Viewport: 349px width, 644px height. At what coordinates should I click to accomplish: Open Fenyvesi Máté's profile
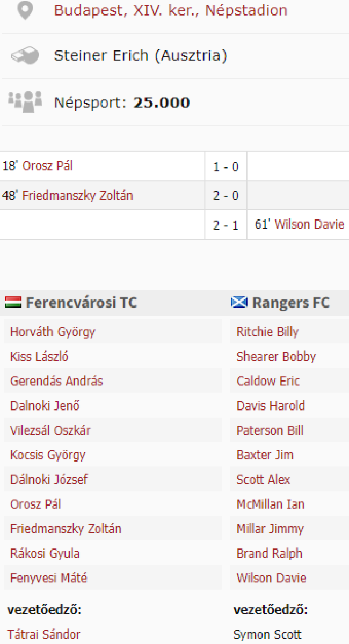48,578
